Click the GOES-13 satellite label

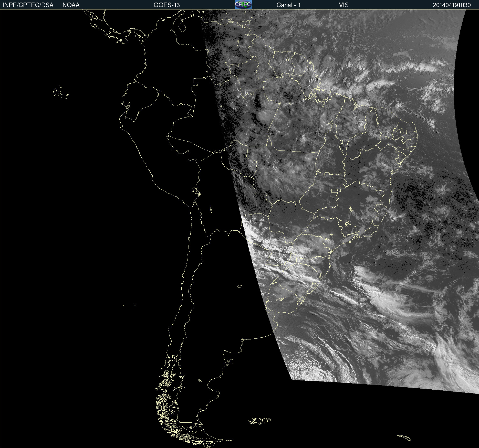coord(167,5)
